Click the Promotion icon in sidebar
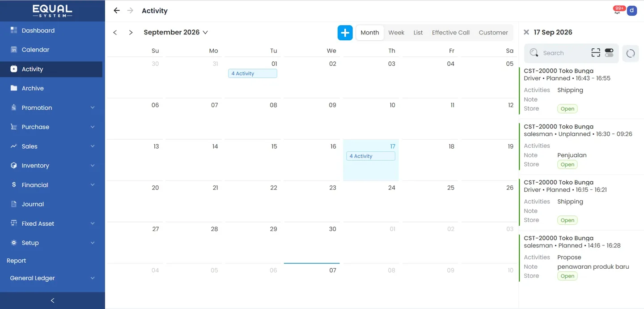 coord(13,108)
